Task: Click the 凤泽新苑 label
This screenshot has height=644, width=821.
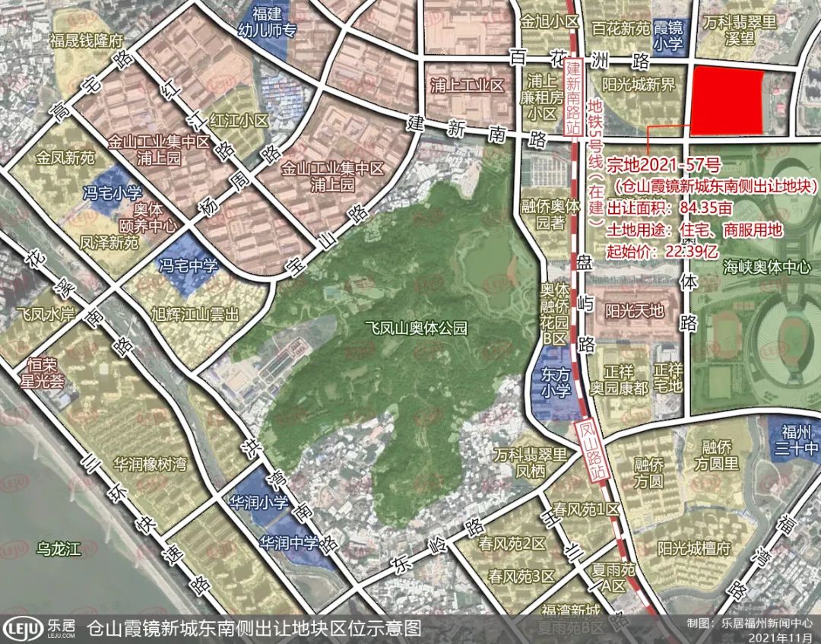Action: coord(109,243)
